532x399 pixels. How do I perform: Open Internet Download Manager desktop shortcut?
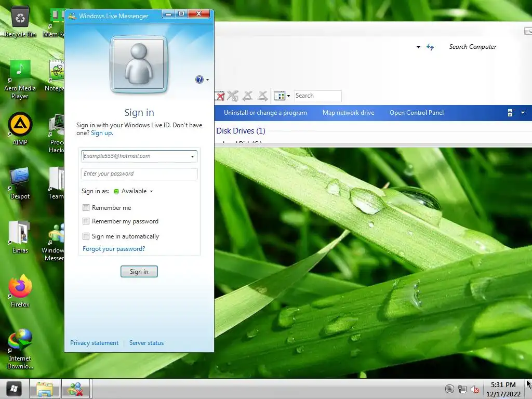tap(20, 349)
